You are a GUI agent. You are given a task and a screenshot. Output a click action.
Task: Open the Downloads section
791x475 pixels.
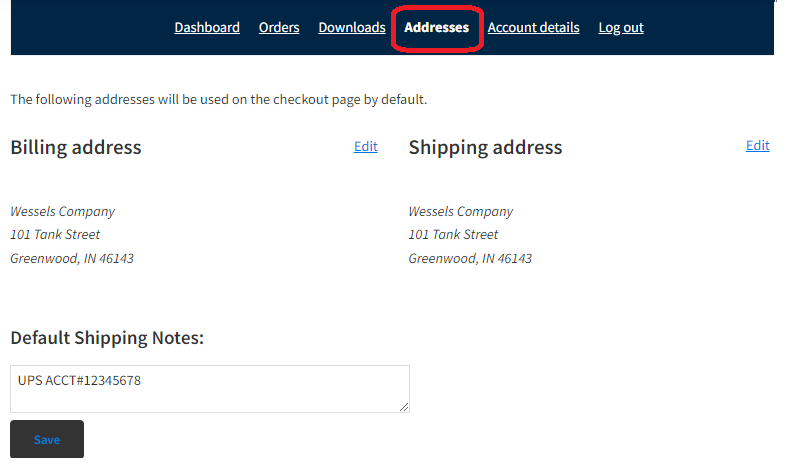point(352,27)
